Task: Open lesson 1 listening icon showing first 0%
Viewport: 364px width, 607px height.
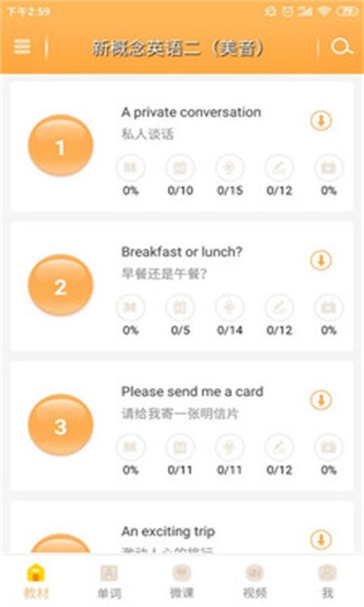Action: [x=130, y=168]
